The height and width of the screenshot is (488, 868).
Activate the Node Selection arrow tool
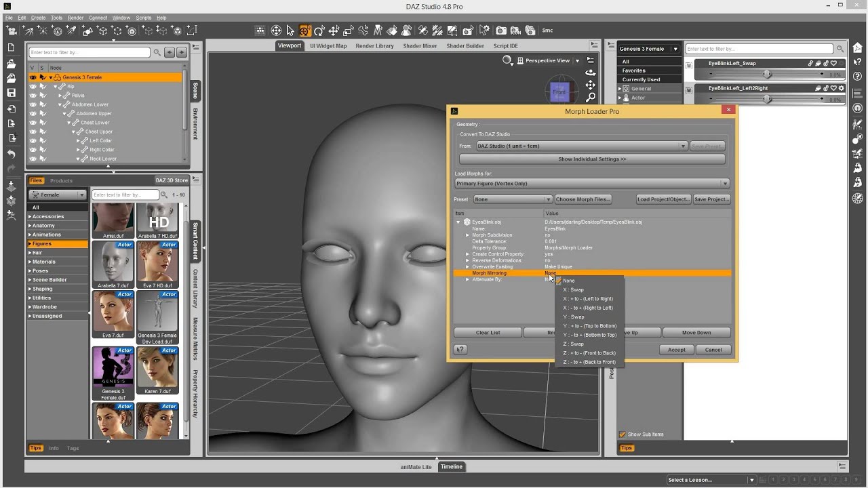click(290, 30)
